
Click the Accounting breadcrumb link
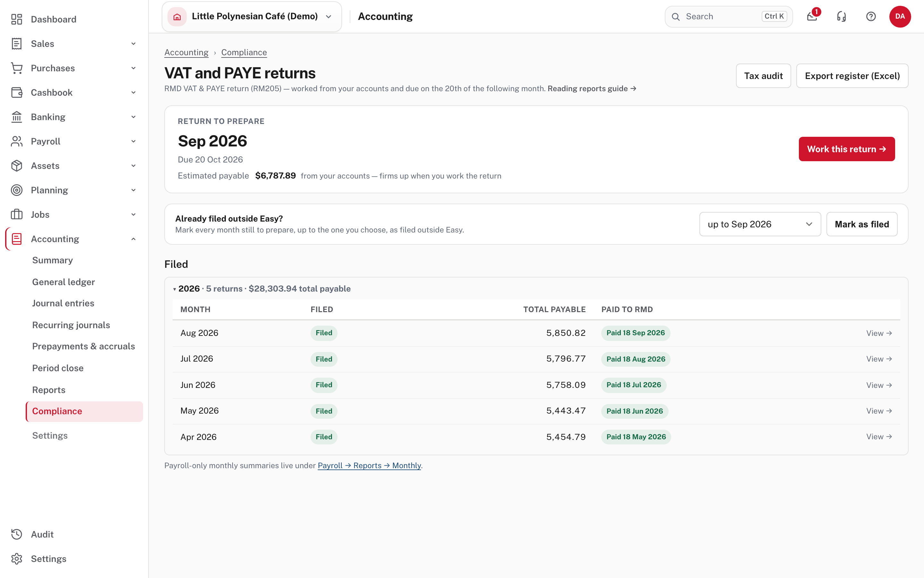(x=186, y=52)
